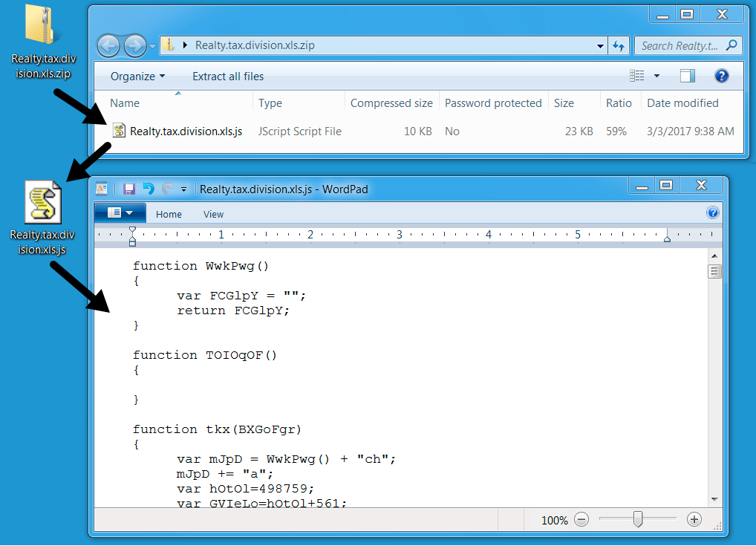
Task: Open the Organize menu
Action: click(x=137, y=77)
